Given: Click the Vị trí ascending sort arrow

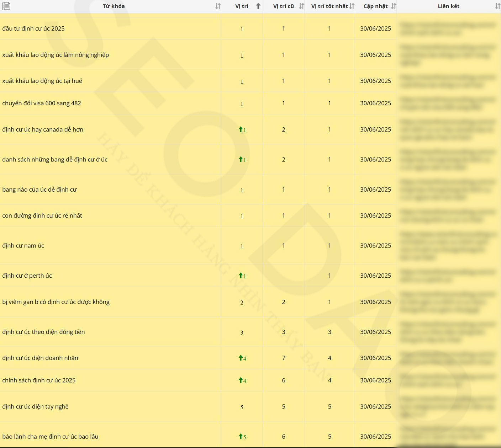Looking at the screenshot, I should [x=258, y=6].
